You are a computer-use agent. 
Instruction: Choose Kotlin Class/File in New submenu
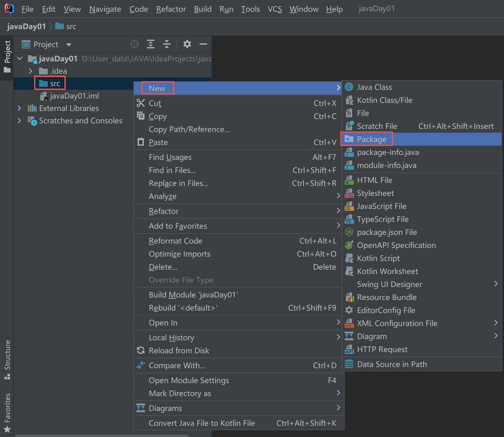pyautogui.click(x=422, y=100)
